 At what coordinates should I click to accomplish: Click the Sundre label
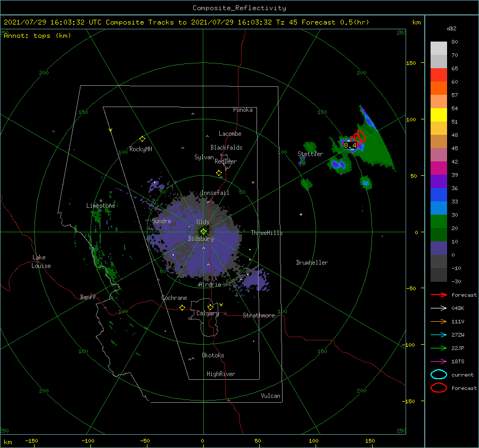click(x=161, y=221)
